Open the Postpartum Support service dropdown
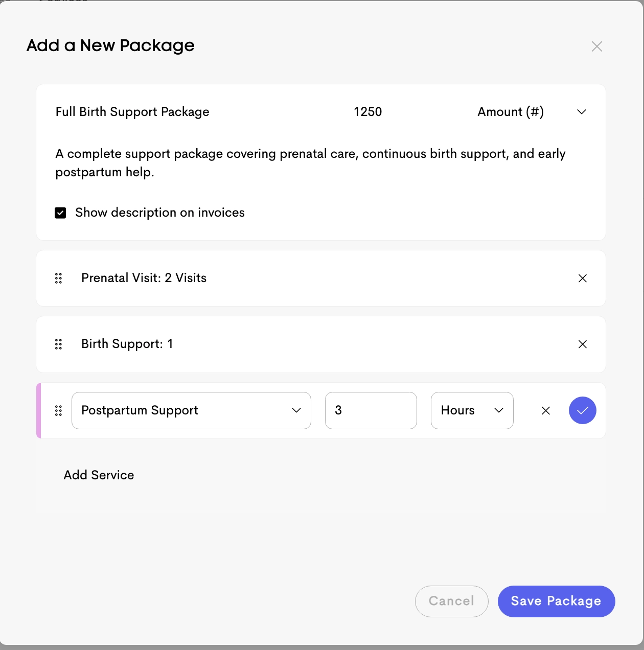 coord(191,410)
